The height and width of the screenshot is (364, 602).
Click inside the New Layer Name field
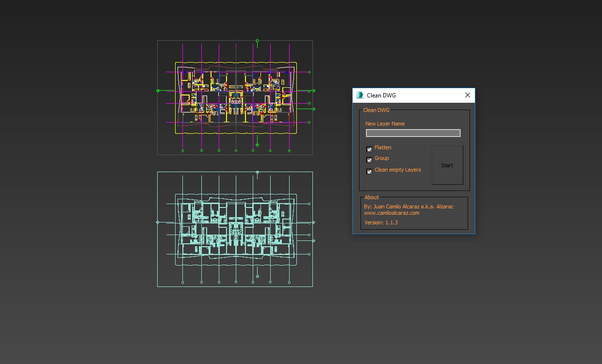click(x=413, y=132)
